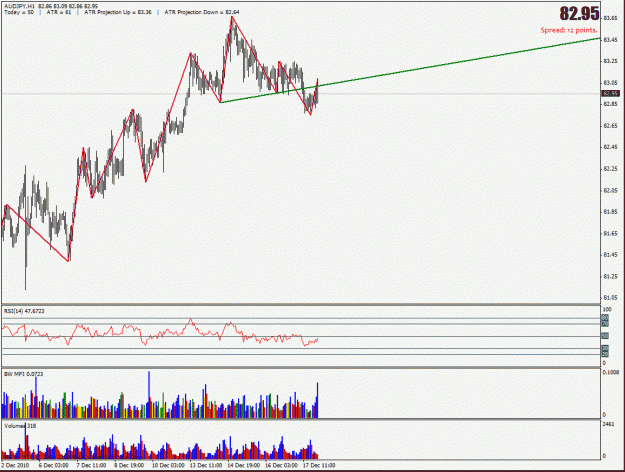The height and width of the screenshot is (472, 625).
Task: Select the red RSI line in indicator window
Action: point(159,333)
